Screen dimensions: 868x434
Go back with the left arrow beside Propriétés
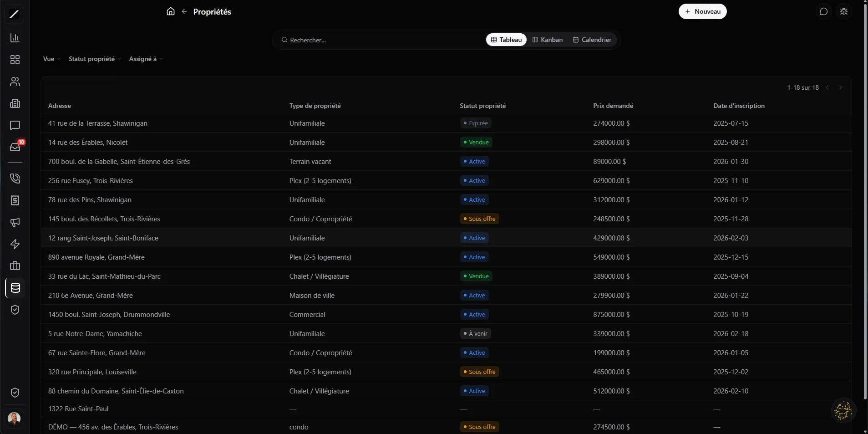[184, 11]
